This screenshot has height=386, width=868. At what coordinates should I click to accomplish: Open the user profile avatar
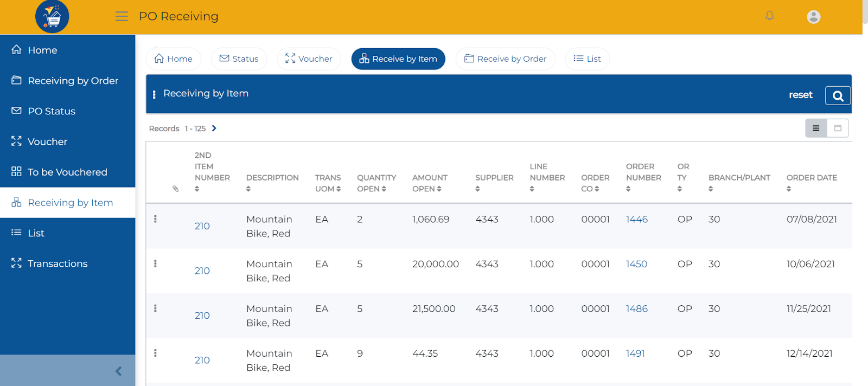813,17
